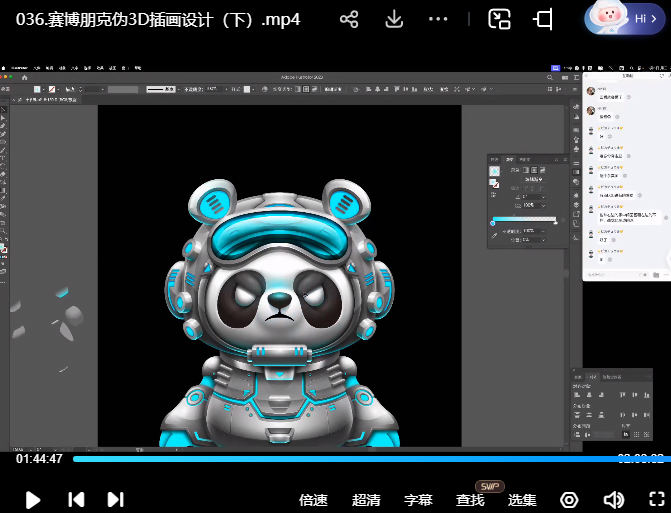Click the share icon in the title bar

click(349, 19)
